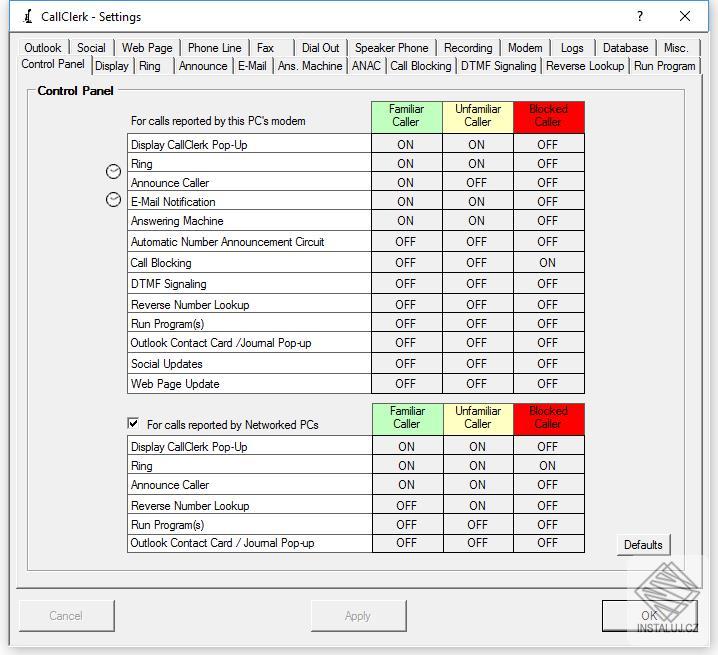
Task: Toggle modem Announce Caller for Unfamiliar Caller
Action: (x=477, y=183)
